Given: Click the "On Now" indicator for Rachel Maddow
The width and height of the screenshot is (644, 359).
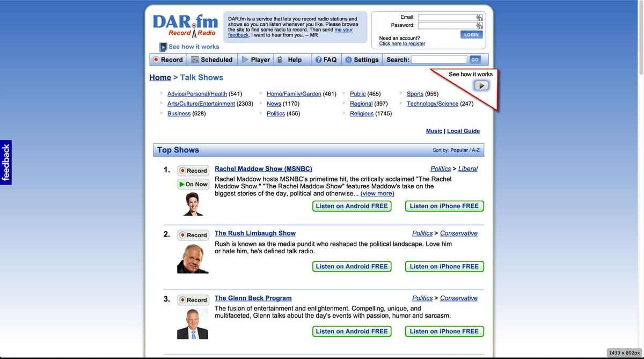Looking at the screenshot, I should 193,184.
